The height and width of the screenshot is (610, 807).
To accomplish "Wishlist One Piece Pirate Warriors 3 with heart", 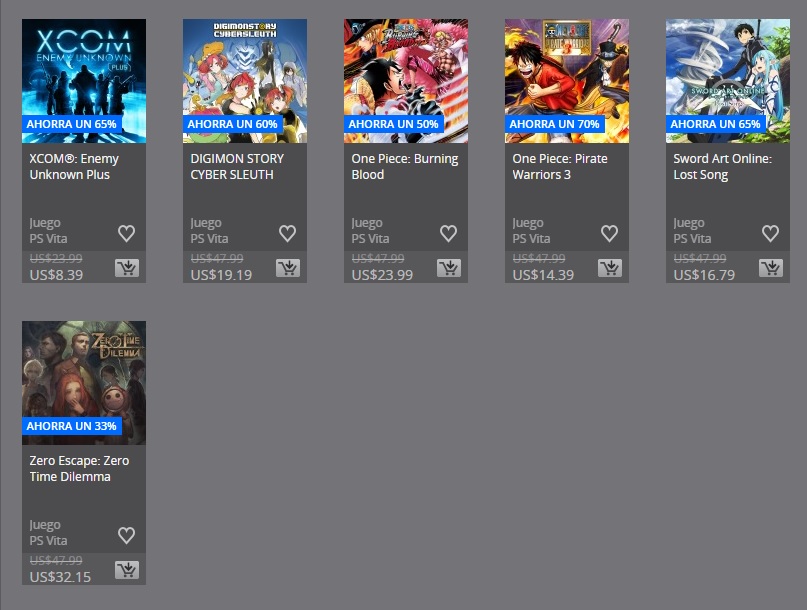I will click(x=610, y=233).
